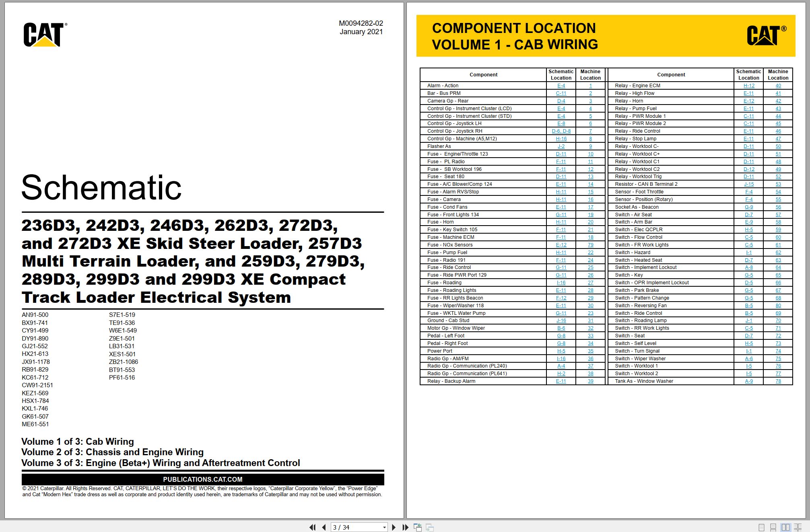Select serial prefix CW91-2151
Screen dimensions: 810x532
37,385
